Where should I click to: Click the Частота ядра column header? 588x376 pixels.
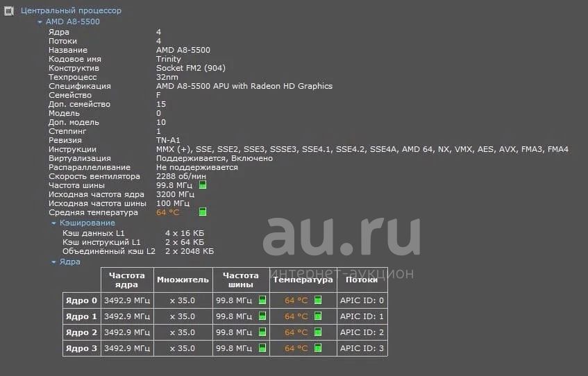click(x=127, y=280)
